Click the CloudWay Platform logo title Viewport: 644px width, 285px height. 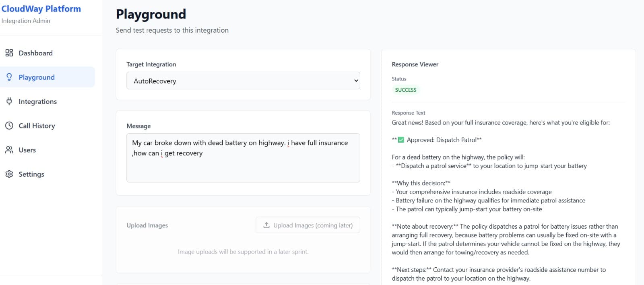(41, 9)
